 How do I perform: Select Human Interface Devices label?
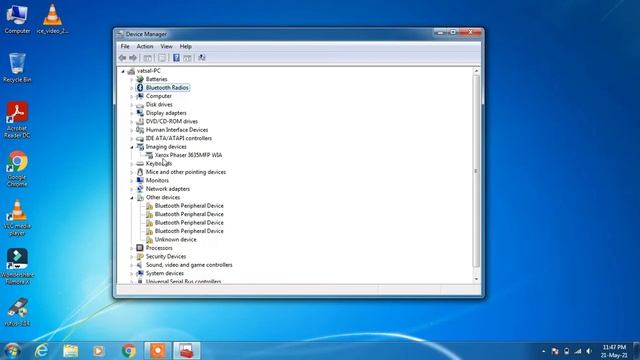click(x=177, y=130)
